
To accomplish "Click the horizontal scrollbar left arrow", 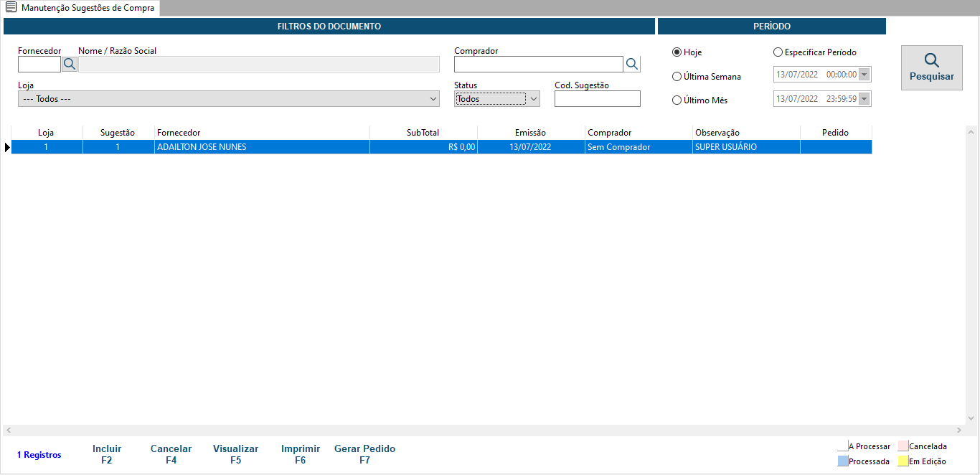I will tap(9, 431).
